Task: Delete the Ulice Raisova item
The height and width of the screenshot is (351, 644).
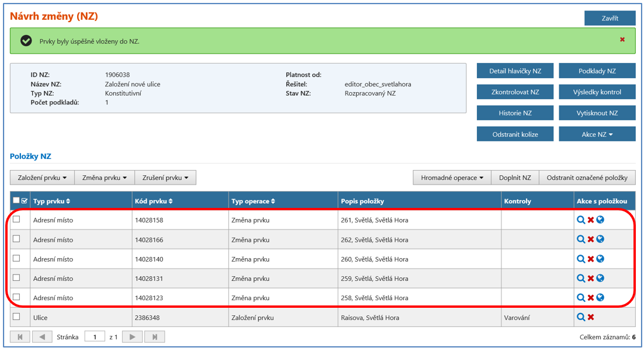Action: [590, 317]
